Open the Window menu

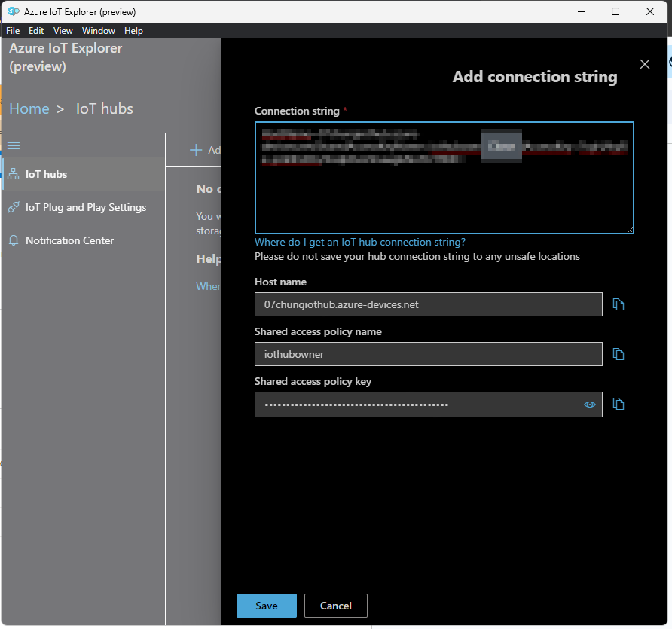(x=99, y=31)
